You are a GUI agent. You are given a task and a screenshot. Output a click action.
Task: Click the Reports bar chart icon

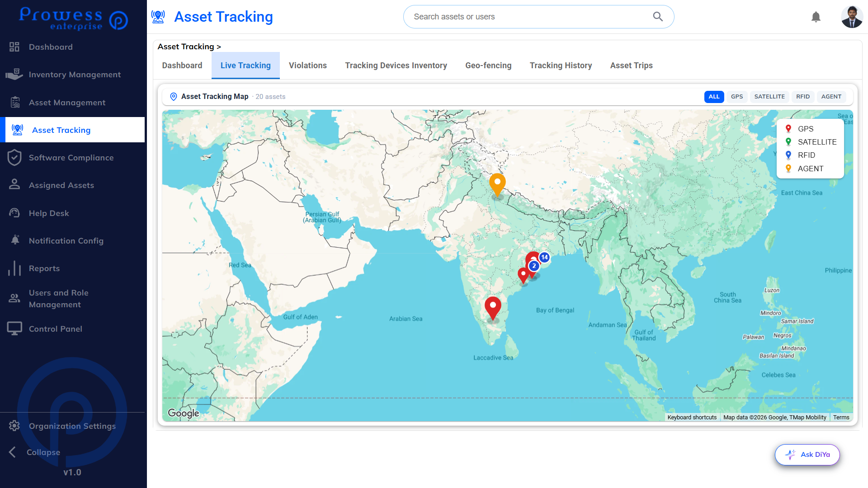14,268
